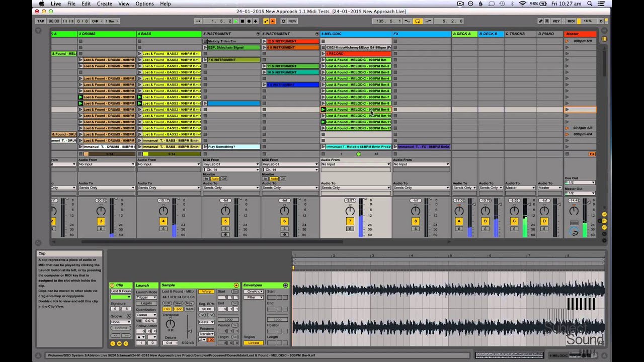Click the Groove hot-swap icon
This screenshot has height=362, width=644.
129,316
